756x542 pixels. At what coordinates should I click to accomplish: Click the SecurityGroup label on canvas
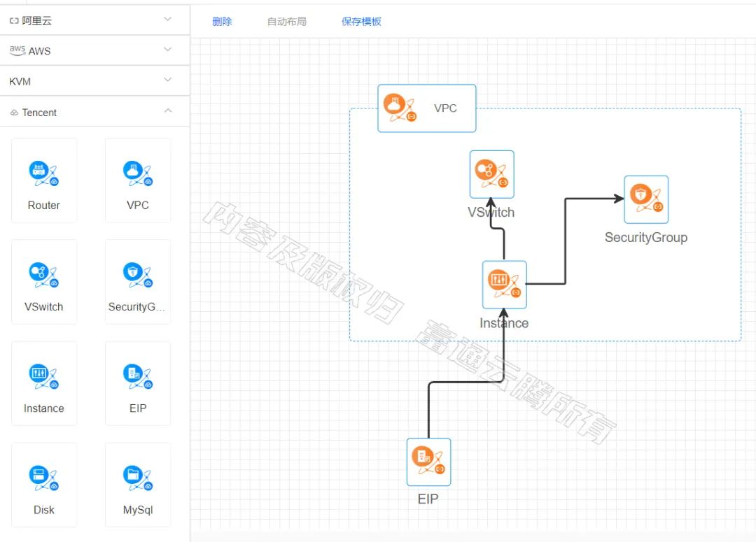coord(646,237)
